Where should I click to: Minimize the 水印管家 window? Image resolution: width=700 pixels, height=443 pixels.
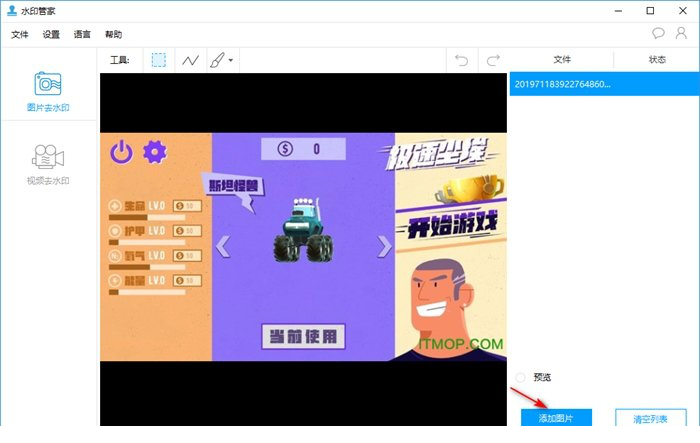(618, 11)
